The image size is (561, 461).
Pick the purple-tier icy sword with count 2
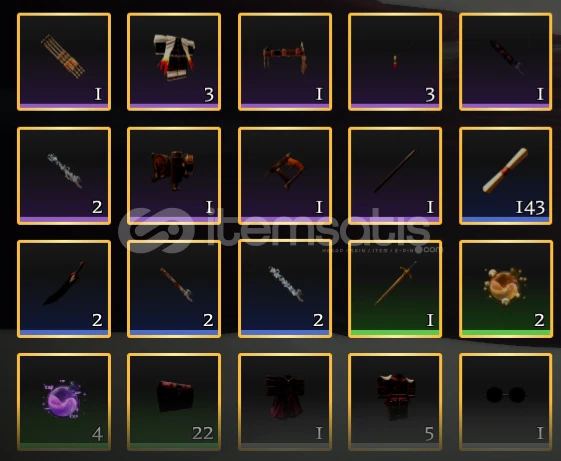click(x=64, y=176)
